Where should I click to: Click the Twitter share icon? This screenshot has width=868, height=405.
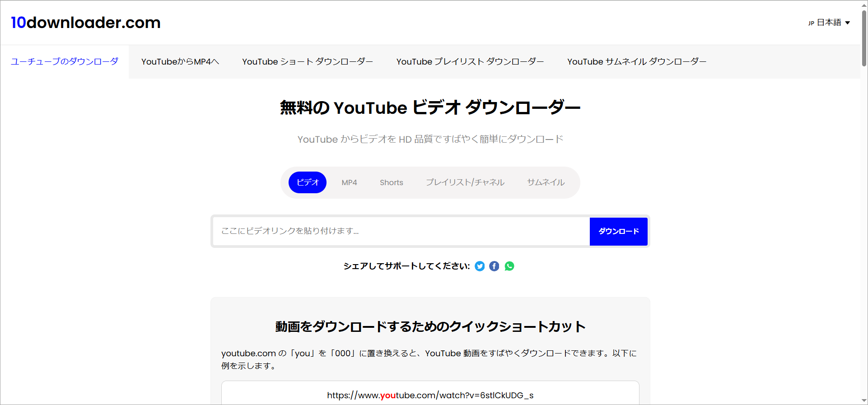point(480,266)
